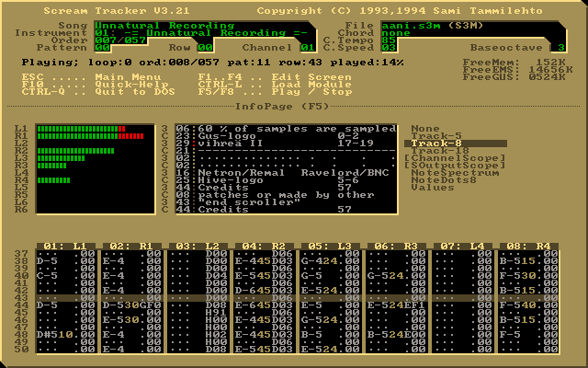
Task: Click the C.Tempo value 85
Action: (389, 40)
